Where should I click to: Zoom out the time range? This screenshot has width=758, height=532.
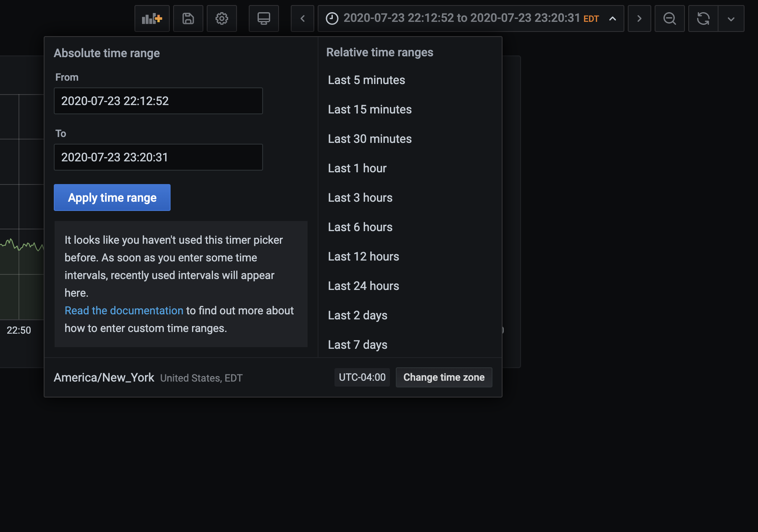(669, 18)
